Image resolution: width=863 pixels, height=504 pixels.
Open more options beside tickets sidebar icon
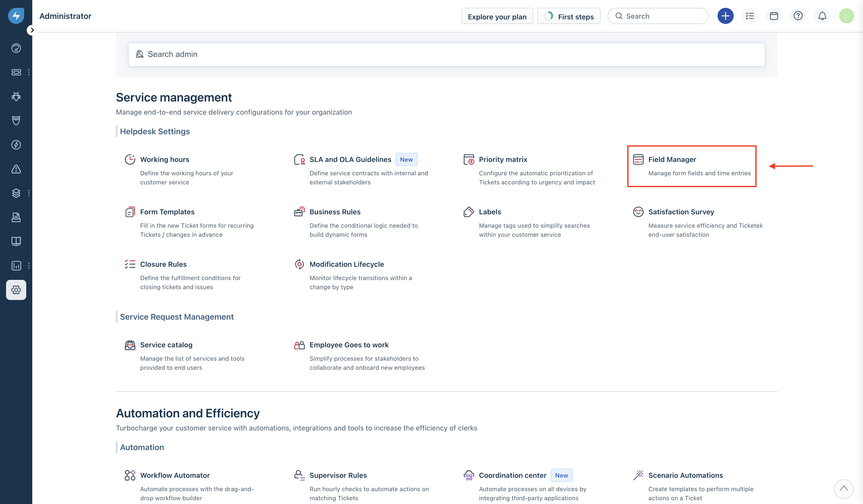point(29,72)
